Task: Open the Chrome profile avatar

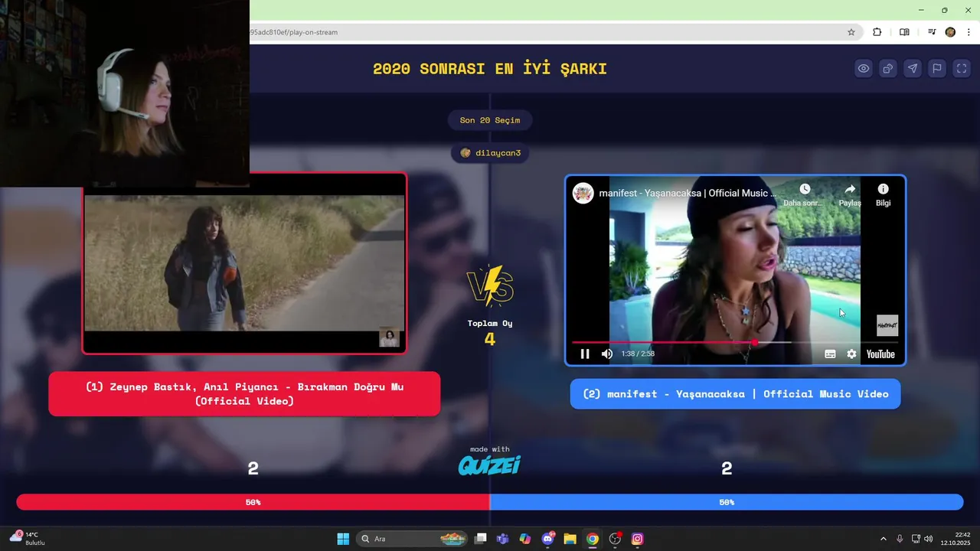Action: point(950,32)
